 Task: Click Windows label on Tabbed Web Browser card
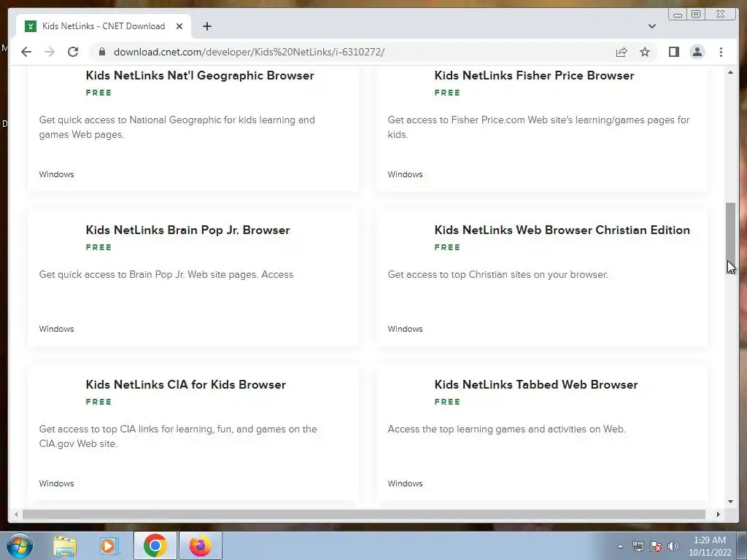pos(405,483)
